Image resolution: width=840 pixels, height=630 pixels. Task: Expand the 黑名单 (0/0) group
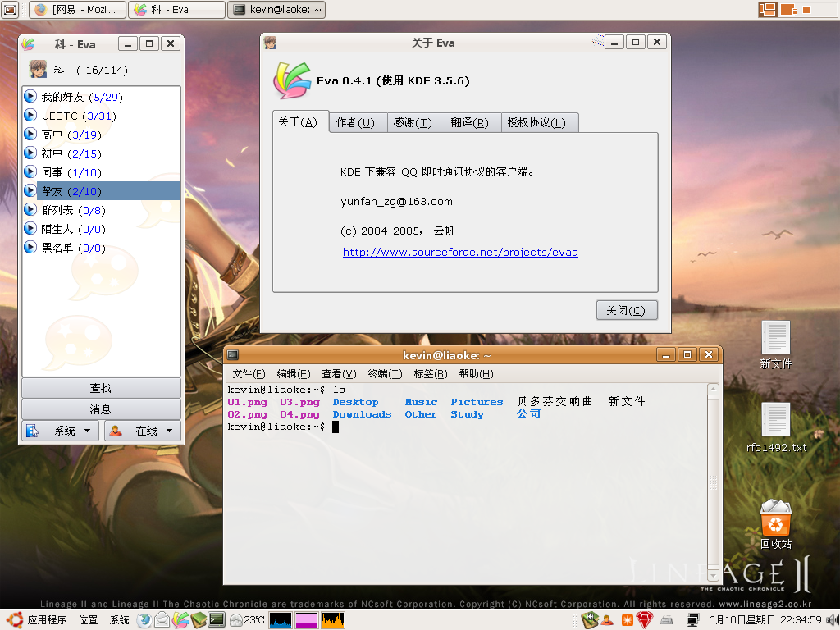pyautogui.click(x=30, y=248)
